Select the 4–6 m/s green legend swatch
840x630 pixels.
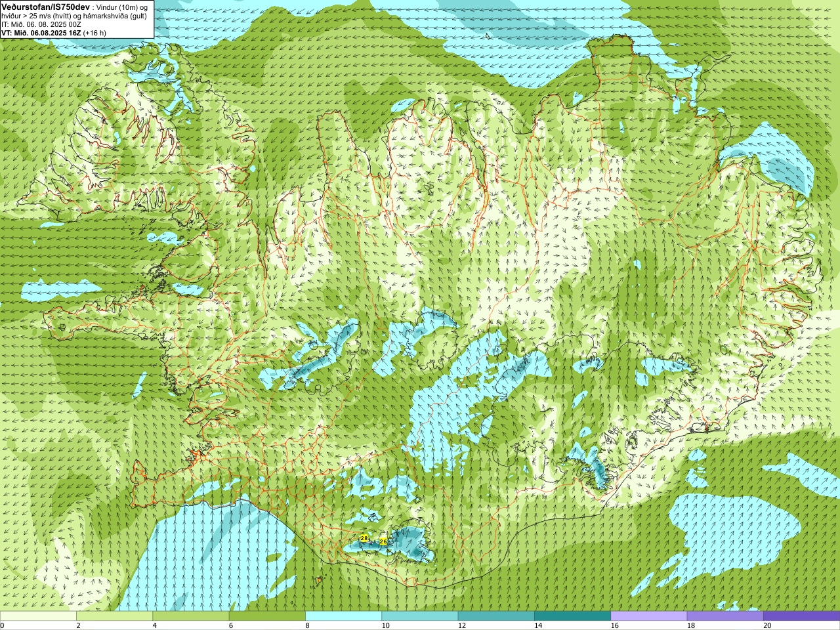191,616
